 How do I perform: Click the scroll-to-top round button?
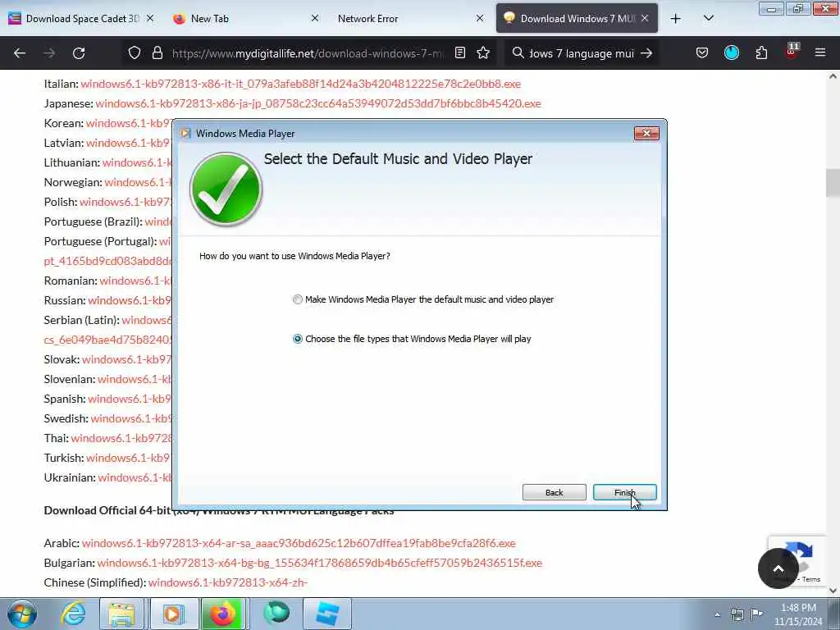click(778, 568)
